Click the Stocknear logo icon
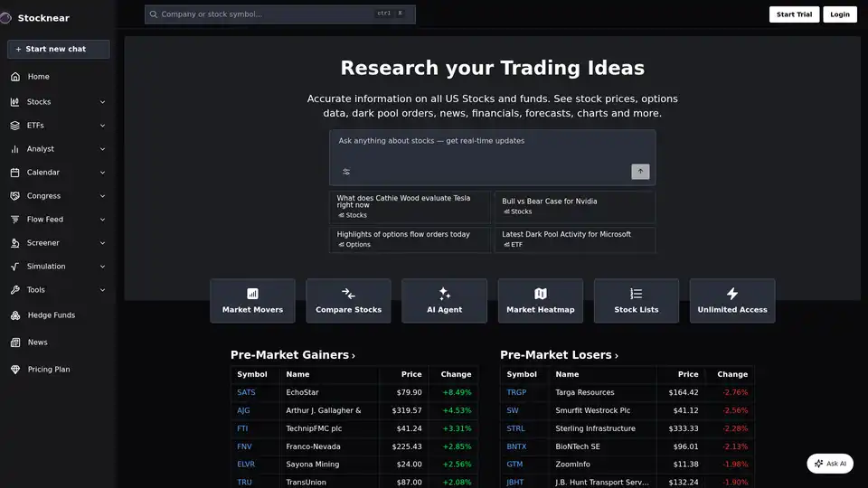The width and height of the screenshot is (868, 488). tap(6, 17)
